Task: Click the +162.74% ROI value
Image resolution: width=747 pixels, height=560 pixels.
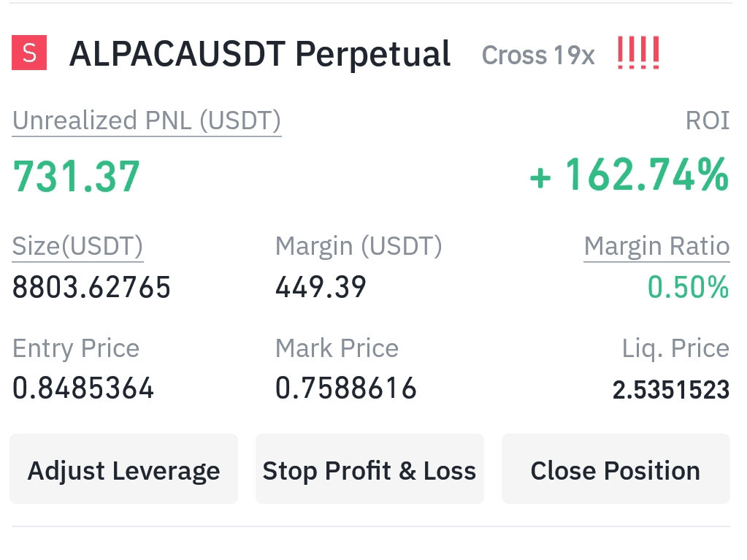Action: tap(629, 174)
